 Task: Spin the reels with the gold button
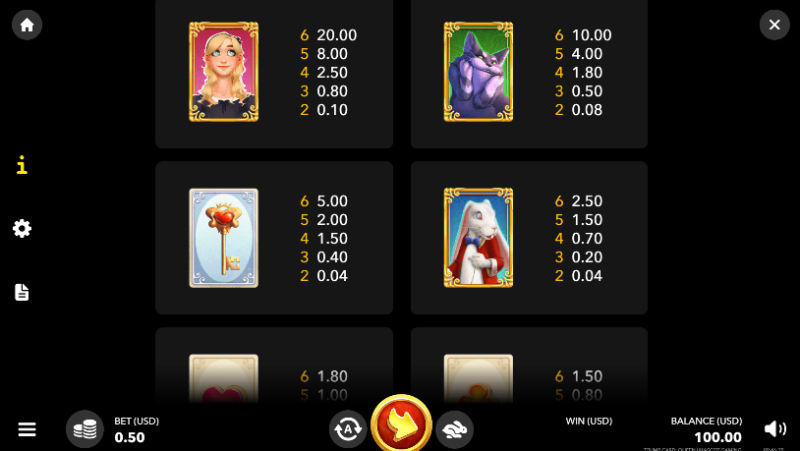coord(402,423)
